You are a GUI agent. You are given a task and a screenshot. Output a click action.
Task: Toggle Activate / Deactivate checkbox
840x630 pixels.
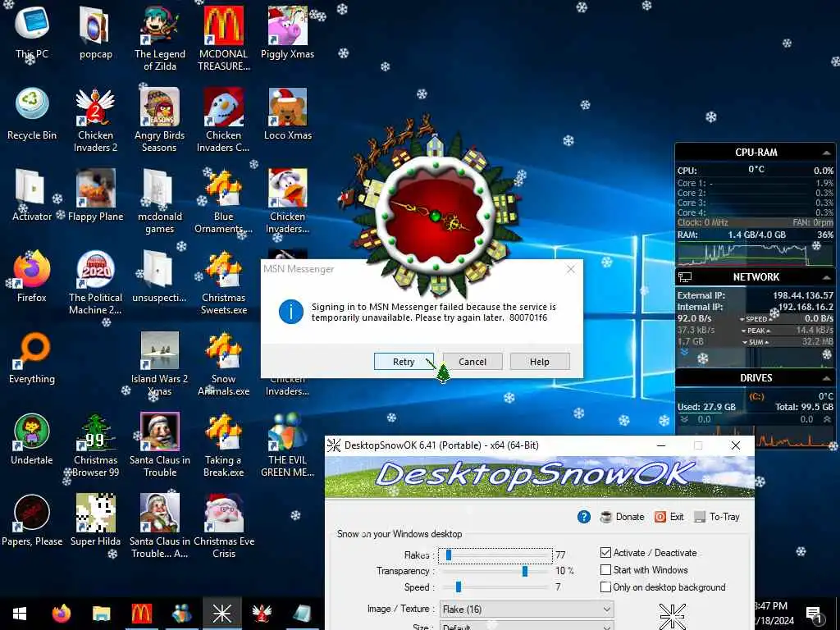(x=605, y=552)
